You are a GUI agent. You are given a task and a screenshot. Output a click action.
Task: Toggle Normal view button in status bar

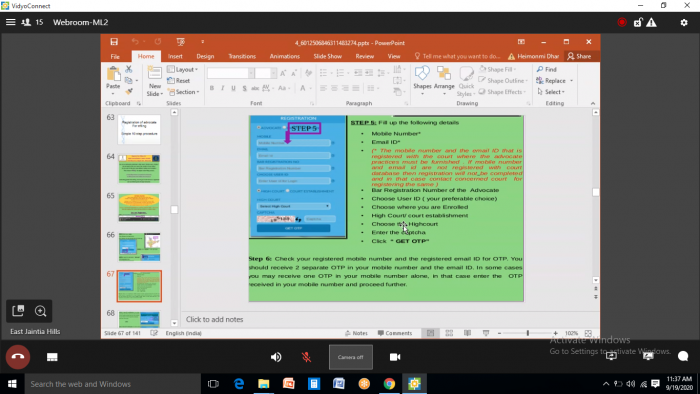tap(430, 333)
